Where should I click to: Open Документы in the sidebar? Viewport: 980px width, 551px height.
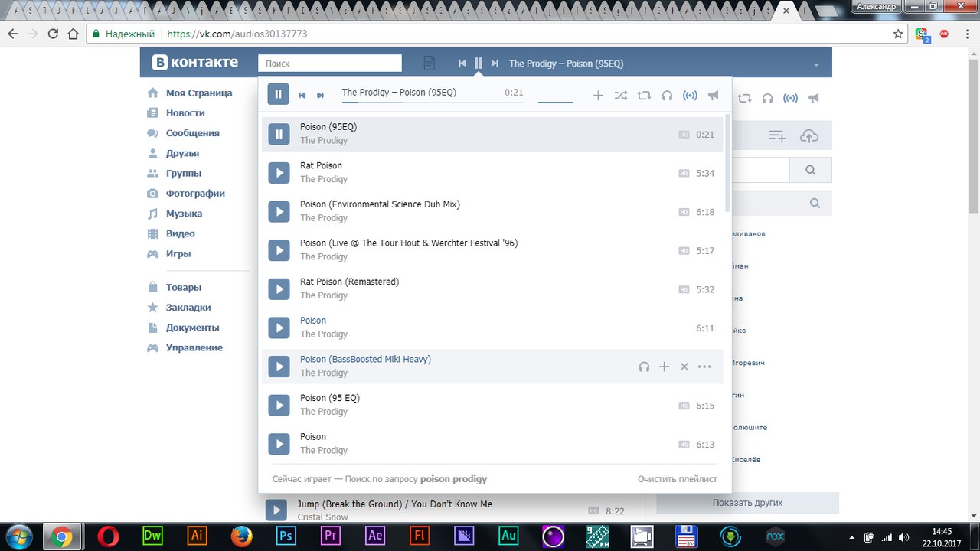192,328
